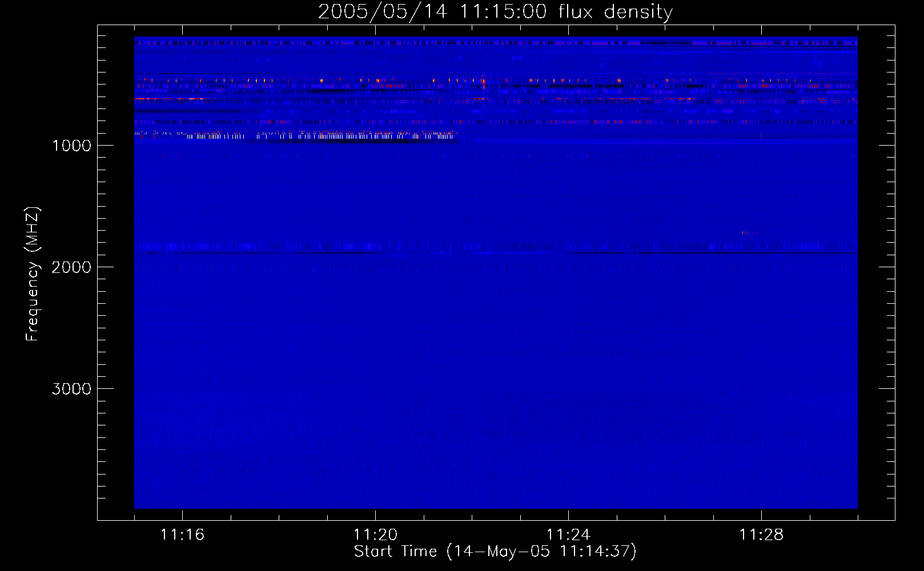
Task: Click the 2000 frequency tick label
Action: coord(72,267)
